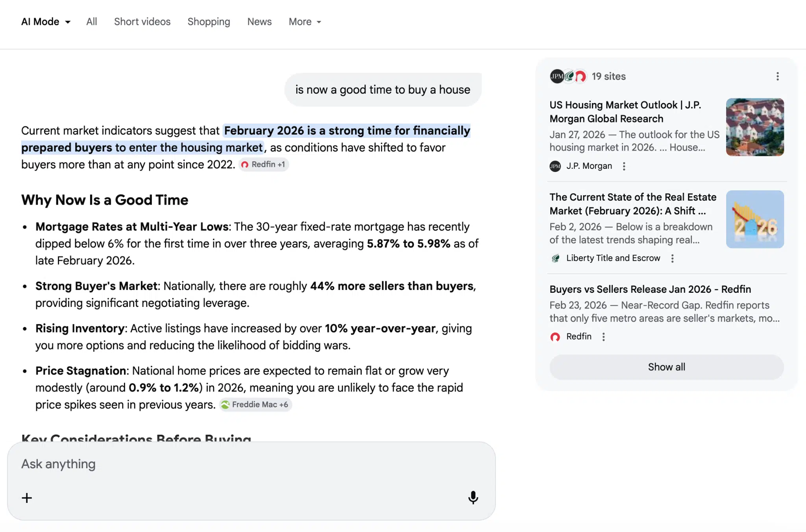Click the 'Rising Inventory' bullet text
806x532 pixels.
tap(80, 328)
